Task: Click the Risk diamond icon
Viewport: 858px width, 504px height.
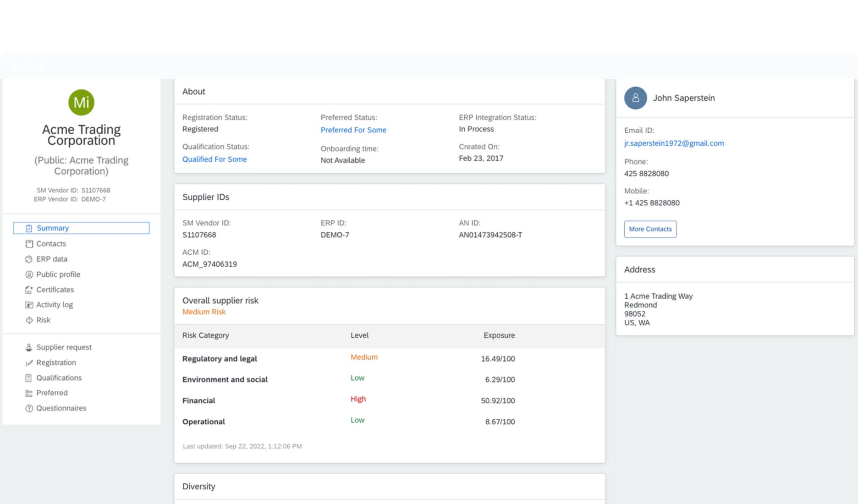Action: coord(29,320)
